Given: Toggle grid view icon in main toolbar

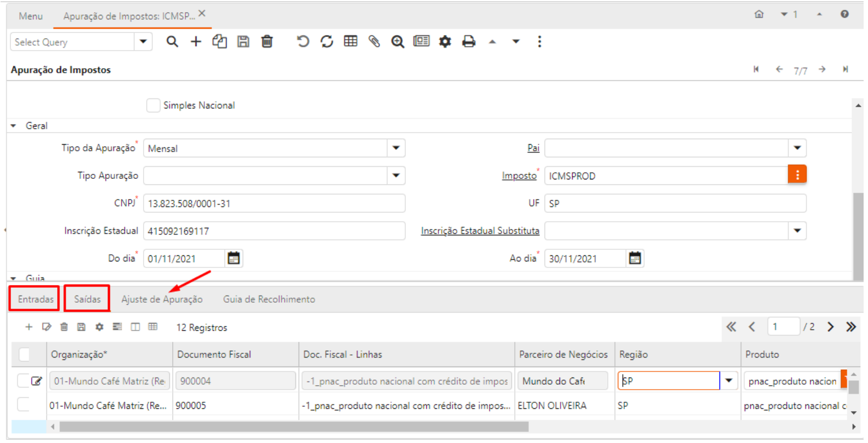Looking at the screenshot, I should click(350, 42).
